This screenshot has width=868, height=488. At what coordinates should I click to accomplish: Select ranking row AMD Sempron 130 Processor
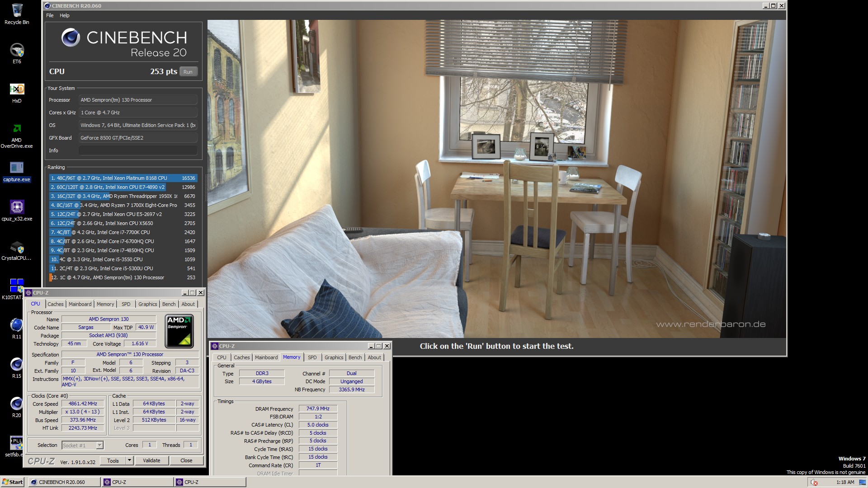123,277
